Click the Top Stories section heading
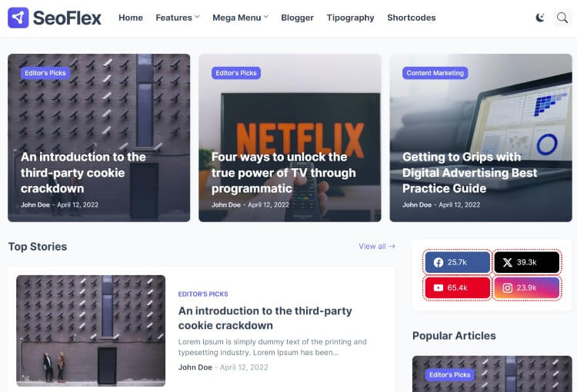Viewport: 577px width, 392px height. (x=38, y=247)
